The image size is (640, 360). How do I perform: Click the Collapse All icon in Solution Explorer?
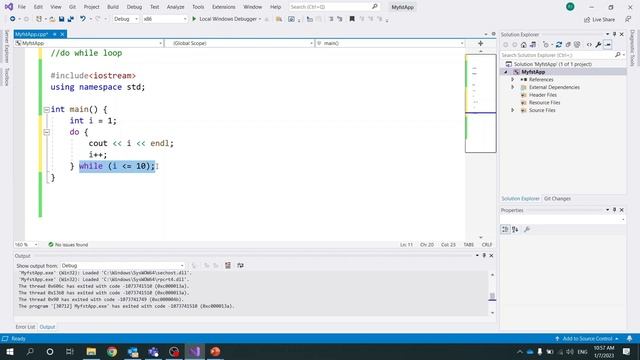[x=568, y=45]
